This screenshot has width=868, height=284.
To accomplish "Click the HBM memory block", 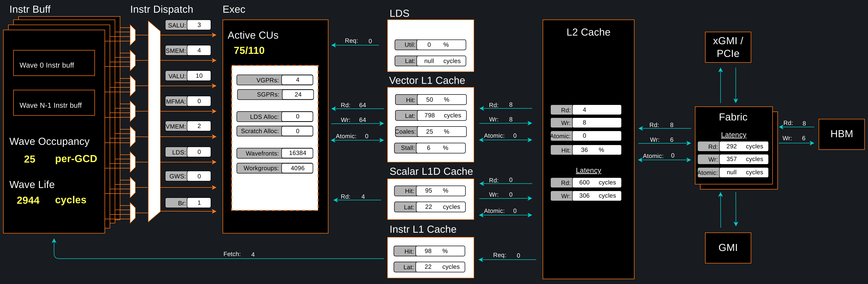I will (x=841, y=134).
